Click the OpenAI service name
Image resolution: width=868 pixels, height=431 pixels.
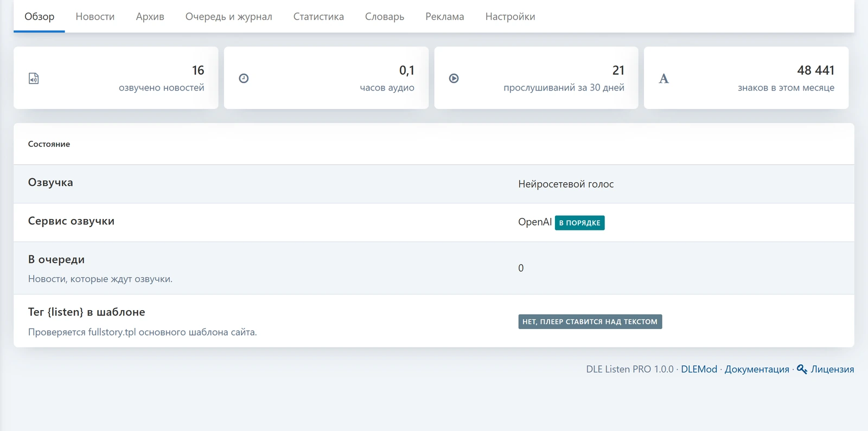click(535, 222)
